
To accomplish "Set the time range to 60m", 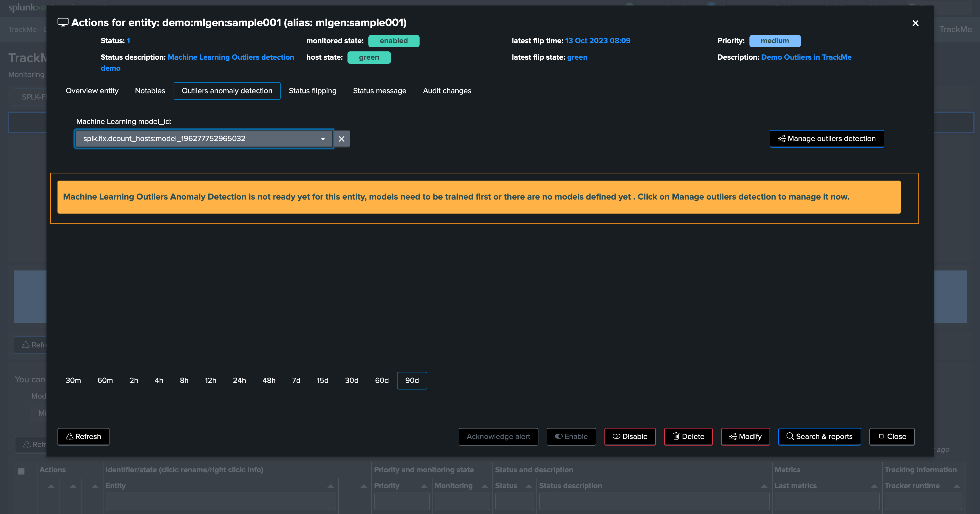I will 105,381.
